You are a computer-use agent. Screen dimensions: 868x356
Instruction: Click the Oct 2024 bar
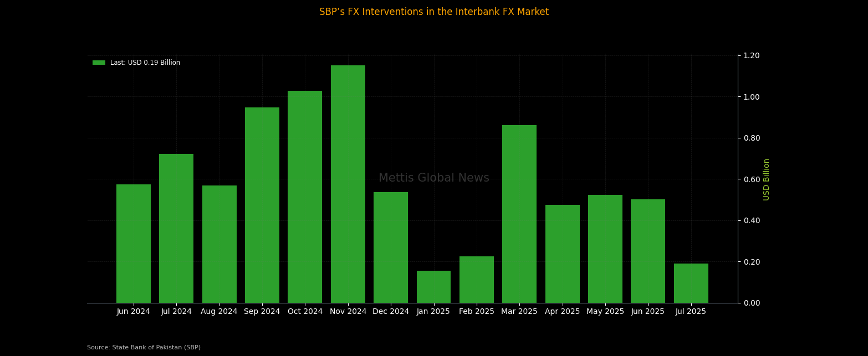click(x=305, y=197)
